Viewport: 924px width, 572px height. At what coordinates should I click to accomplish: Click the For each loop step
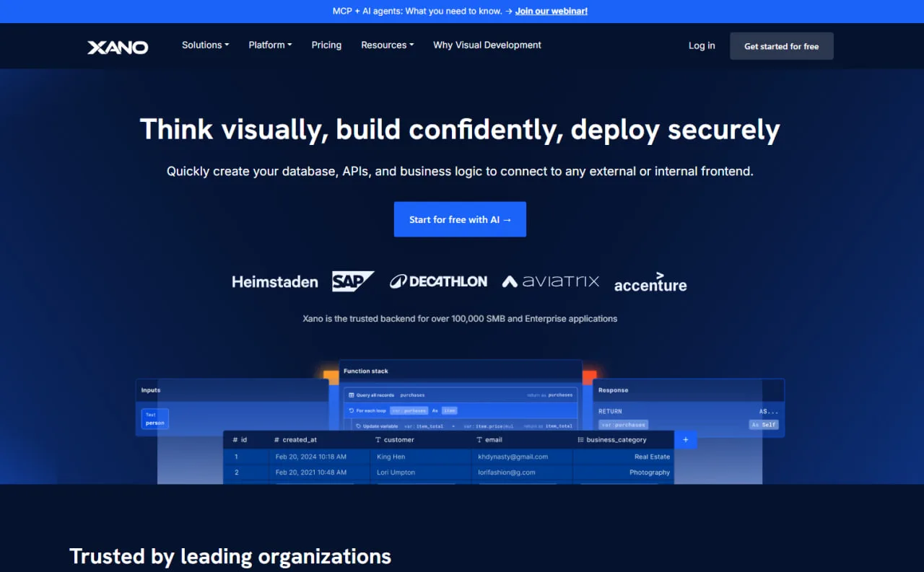tap(461, 410)
